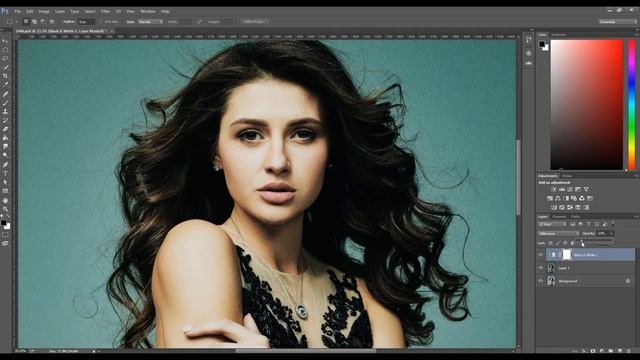
Task: Add a Channel Mixer adjustment
Action: [x=582, y=198]
